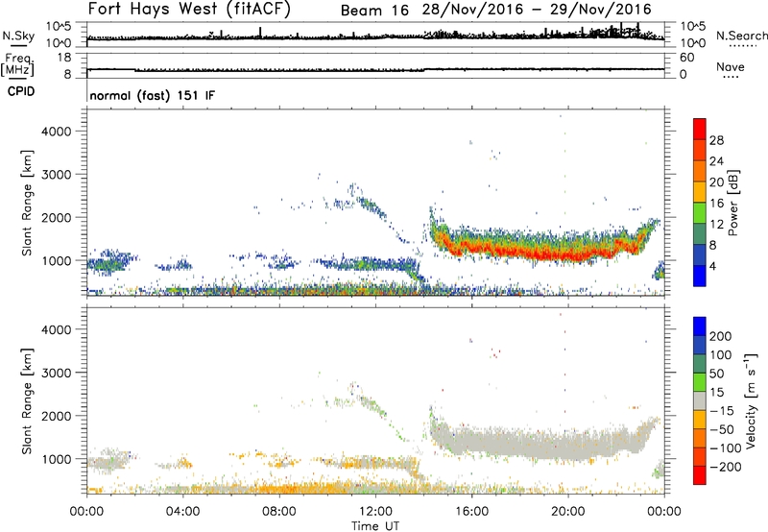This screenshot has width=768, height=532.
Task: Select the "Beam 16" header text
Action: point(374,10)
